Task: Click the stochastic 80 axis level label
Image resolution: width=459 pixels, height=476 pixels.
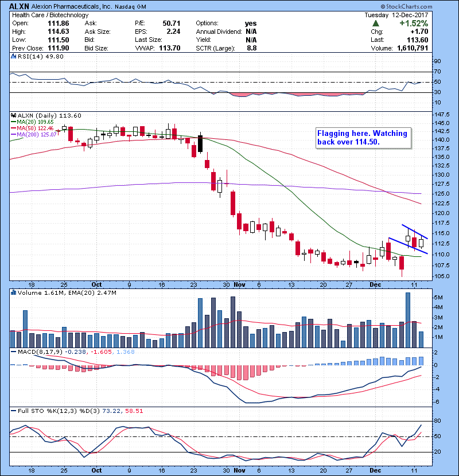Action: tap(437, 421)
